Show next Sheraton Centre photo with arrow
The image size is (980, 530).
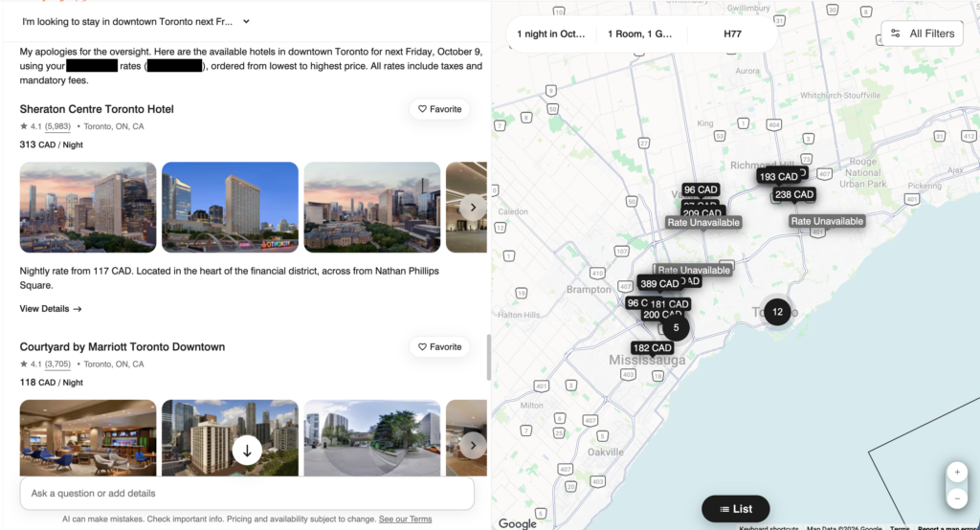(x=473, y=208)
